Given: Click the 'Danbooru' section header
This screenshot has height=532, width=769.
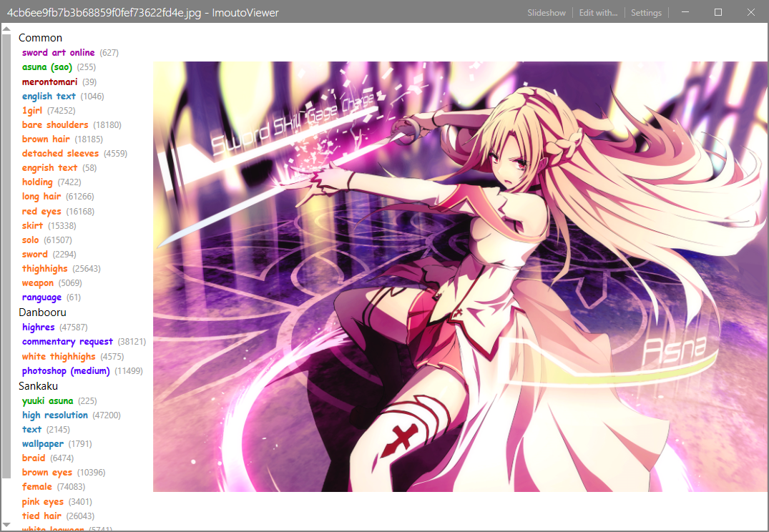Looking at the screenshot, I should pyautogui.click(x=42, y=312).
